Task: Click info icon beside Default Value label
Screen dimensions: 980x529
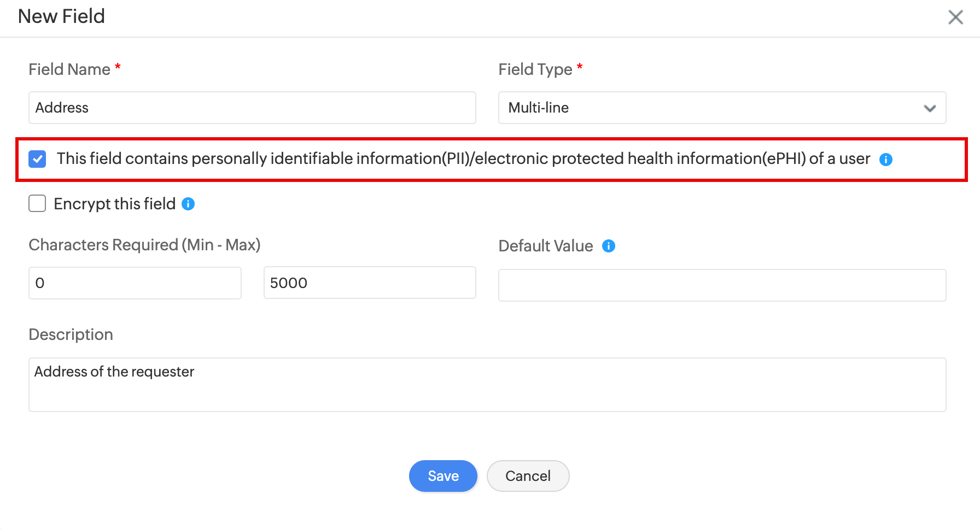Action: tap(609, 246)
